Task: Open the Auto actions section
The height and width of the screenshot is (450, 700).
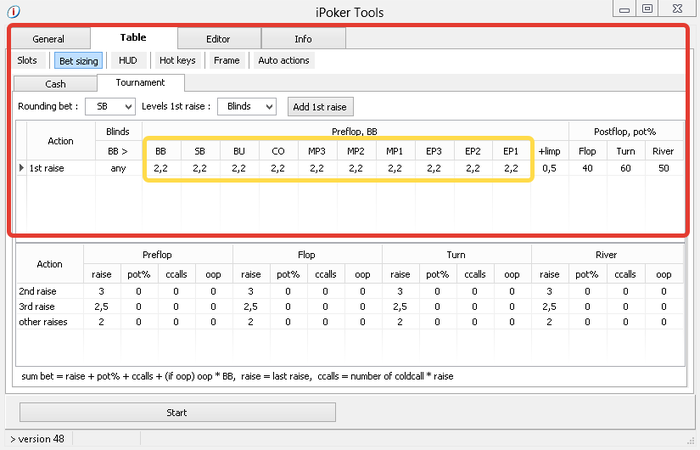Action: tap(284, 60)
